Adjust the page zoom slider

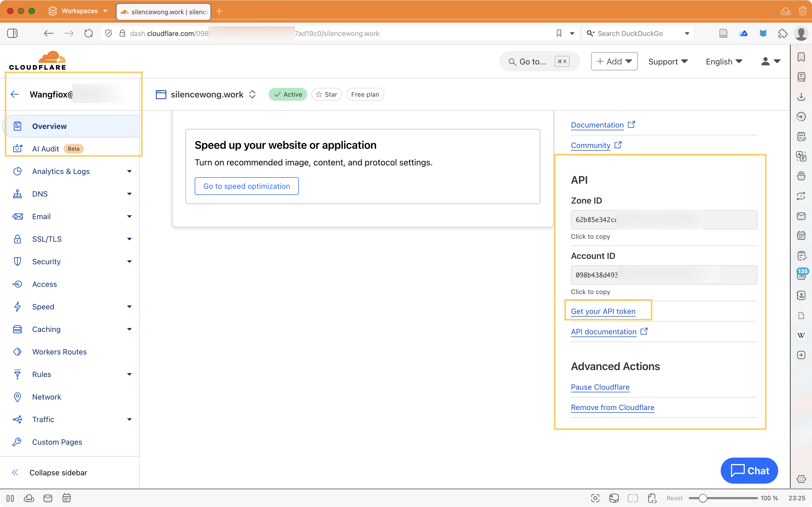703,498
